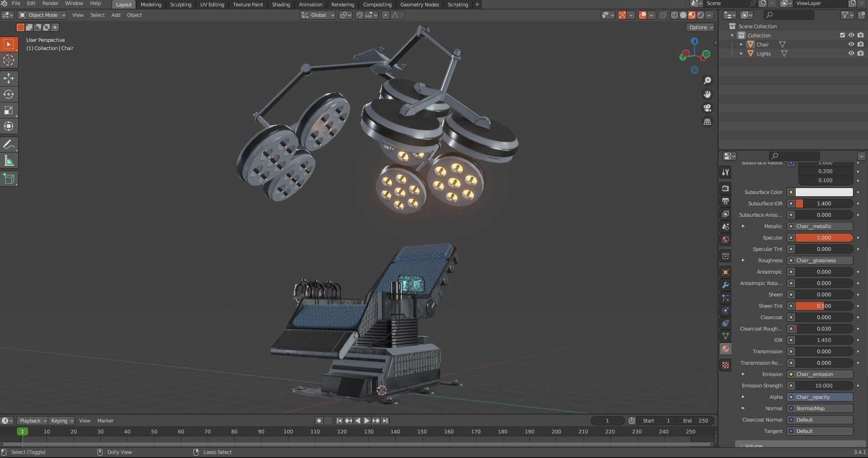Expand the Roughness texture input
Image resolution: width=868 pixels, height=458 pixels.
click(x=743, y=260)
